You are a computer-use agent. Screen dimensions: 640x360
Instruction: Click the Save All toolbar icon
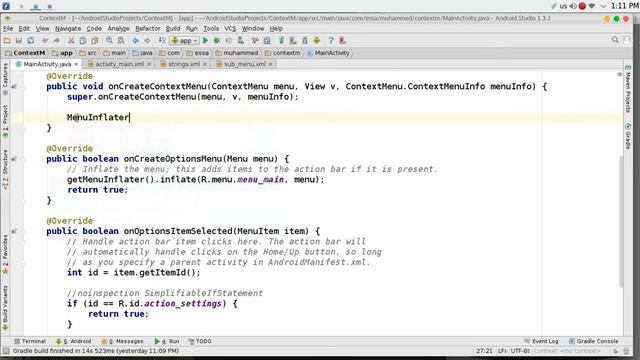pos(19,40)
